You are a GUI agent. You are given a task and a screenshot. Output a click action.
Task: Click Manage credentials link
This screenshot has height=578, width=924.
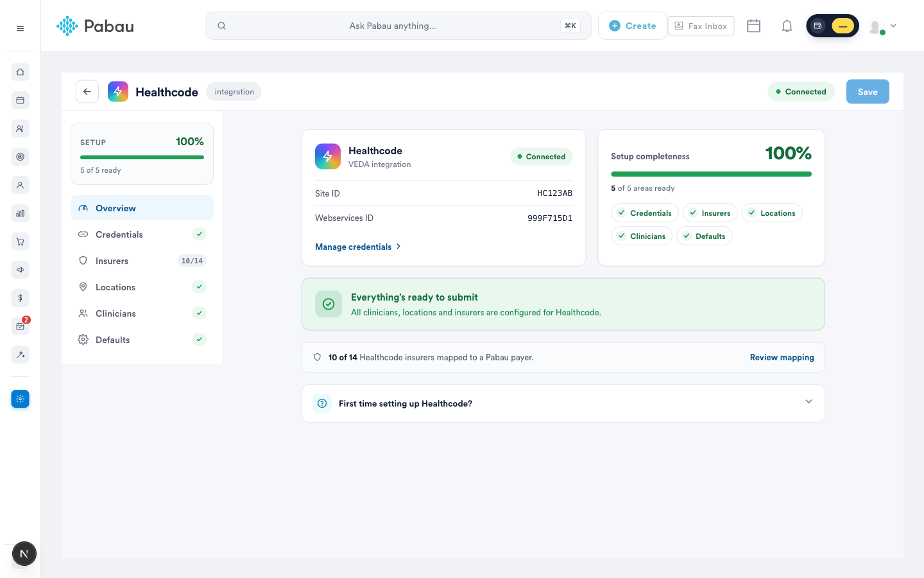tap(358, 247)
